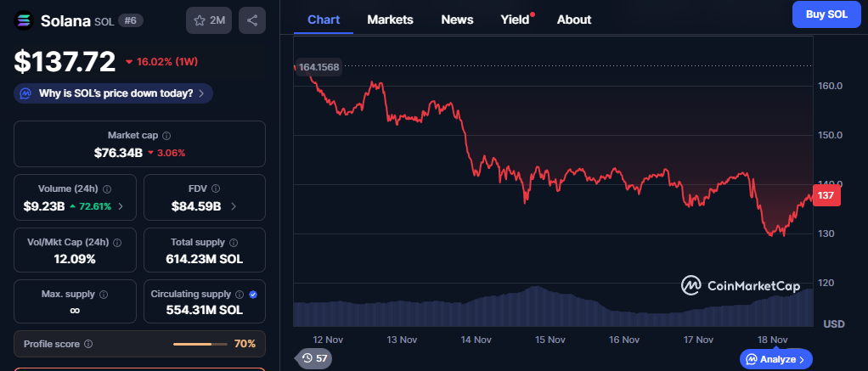Click the Profile score progress bar

click(200, 344)
